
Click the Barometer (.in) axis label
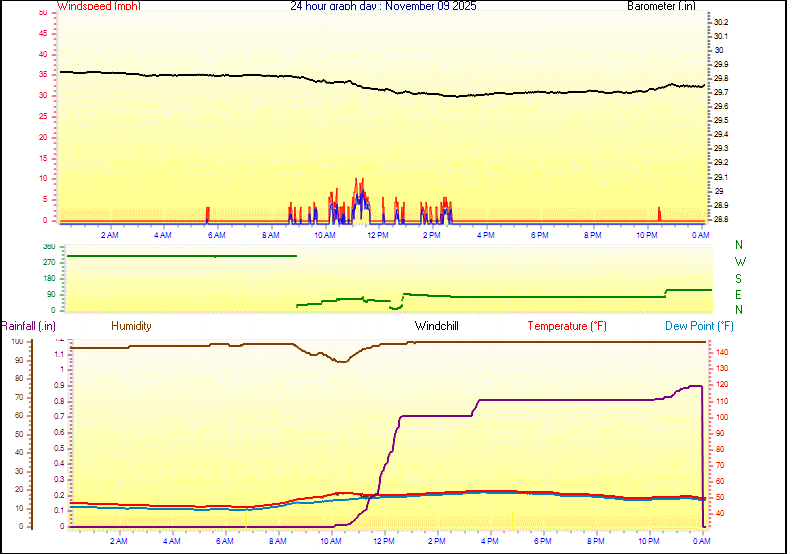tap(661, 6)
